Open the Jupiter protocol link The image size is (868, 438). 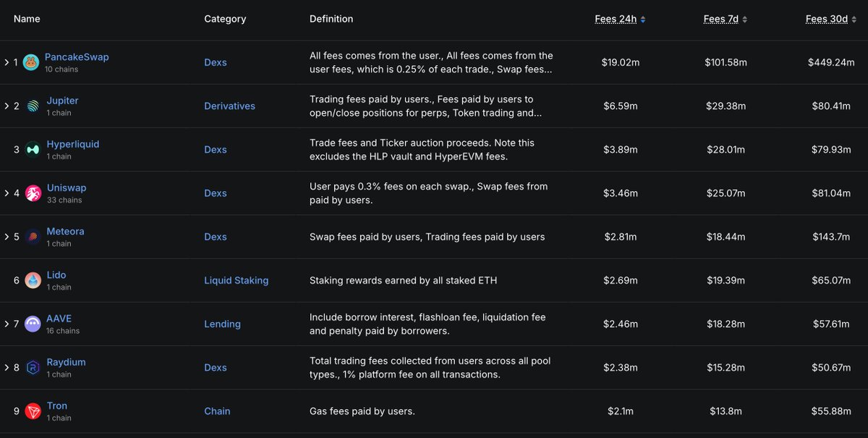[x=63, y=101]
